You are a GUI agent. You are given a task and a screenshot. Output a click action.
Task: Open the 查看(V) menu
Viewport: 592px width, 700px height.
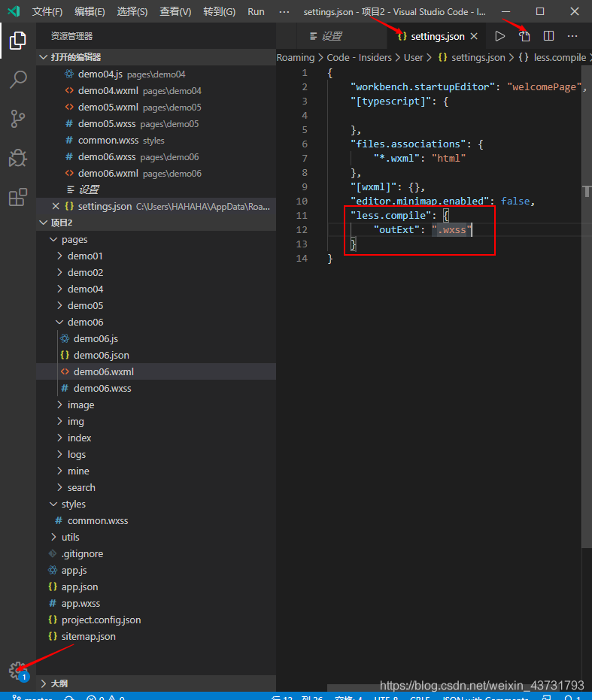pyautogui.click(x=175, y=11)
